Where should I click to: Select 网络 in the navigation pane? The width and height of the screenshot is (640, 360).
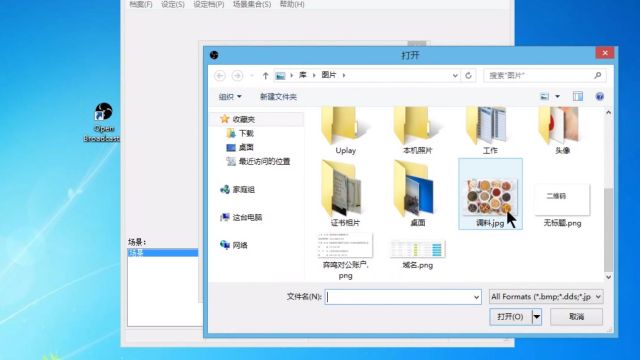click(x=240, y=245)
